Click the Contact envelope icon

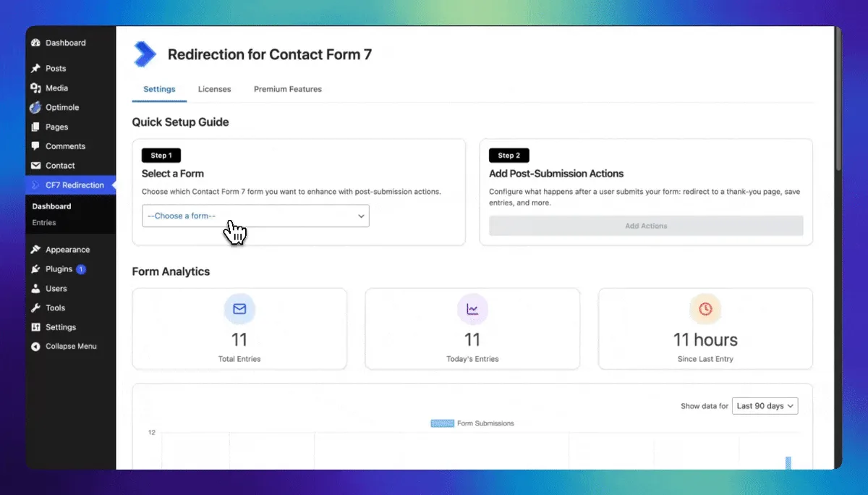click(35, 166)
